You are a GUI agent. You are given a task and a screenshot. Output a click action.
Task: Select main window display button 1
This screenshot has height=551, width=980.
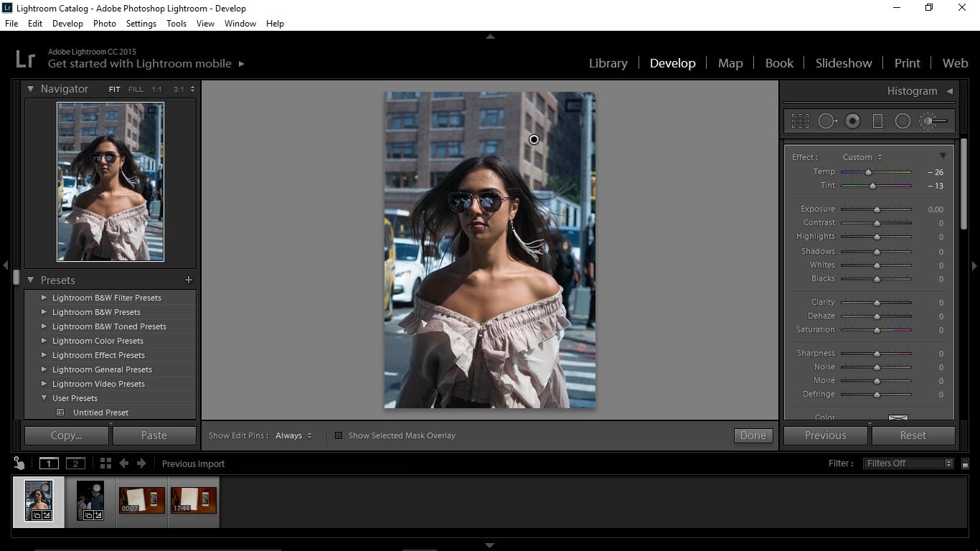point(48,463)
